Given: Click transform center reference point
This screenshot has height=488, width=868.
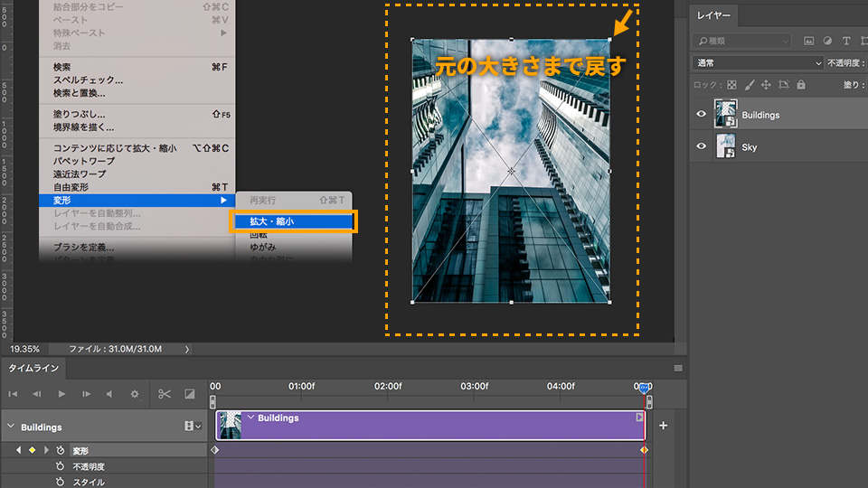Looking at the screenshot, I should click(511, 171).
